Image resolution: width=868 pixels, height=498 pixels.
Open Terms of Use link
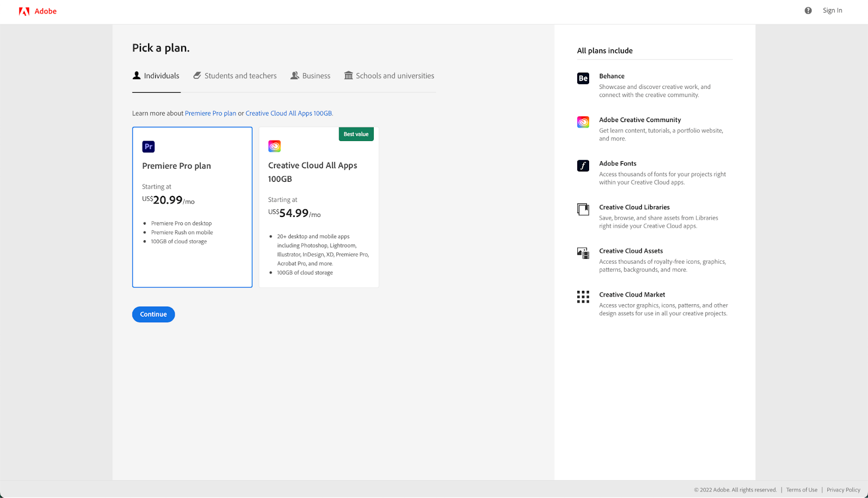[801, 490]
